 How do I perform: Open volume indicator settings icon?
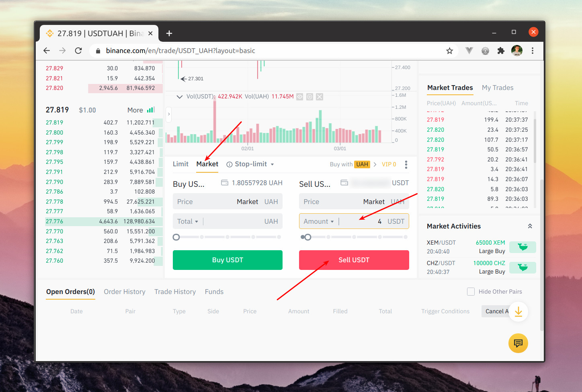[x=309, y=97]
